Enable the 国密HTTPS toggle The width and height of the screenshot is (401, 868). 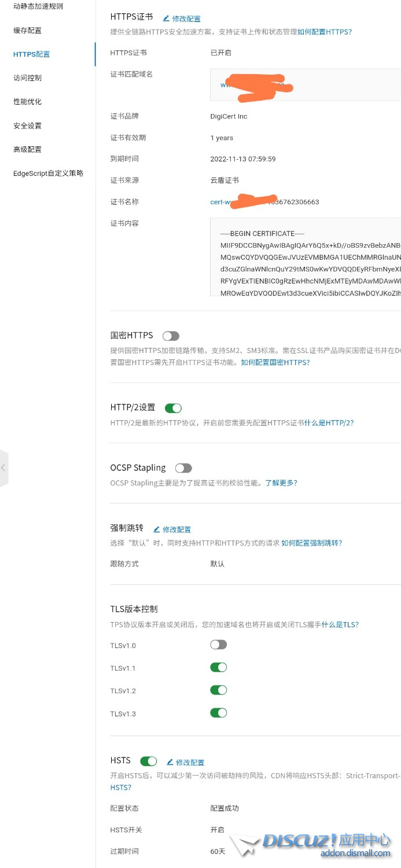pos(171,336)
